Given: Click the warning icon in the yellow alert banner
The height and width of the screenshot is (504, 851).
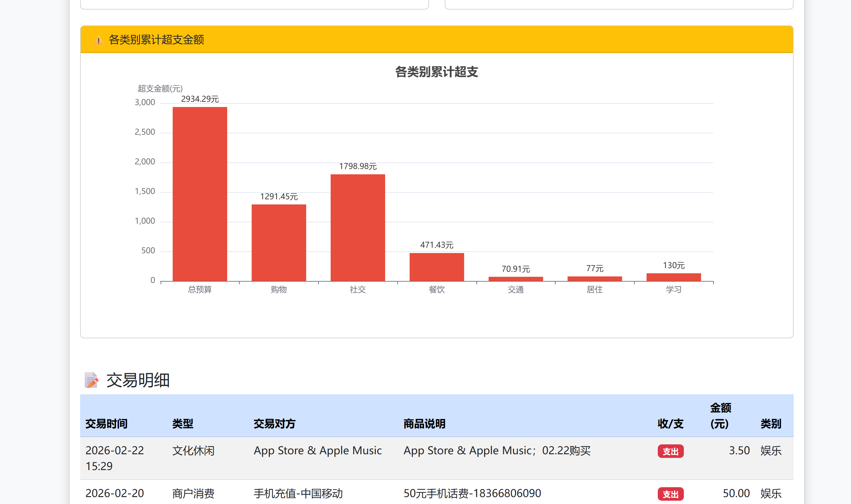Looking at the screenshot, I should (98, 40).
